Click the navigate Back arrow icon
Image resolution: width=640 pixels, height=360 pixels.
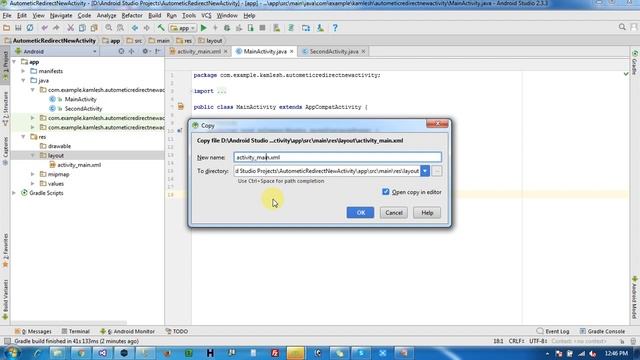point(135,28)
